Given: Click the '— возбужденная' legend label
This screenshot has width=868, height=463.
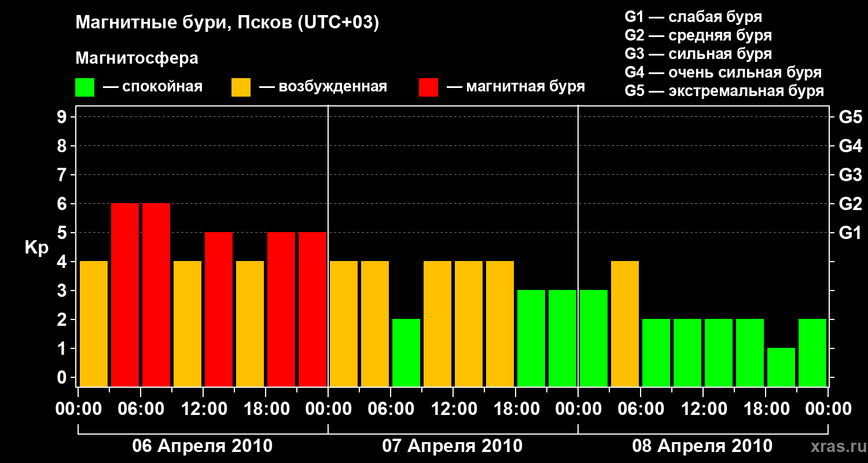Looking at the screenshot, I should 323,87.
